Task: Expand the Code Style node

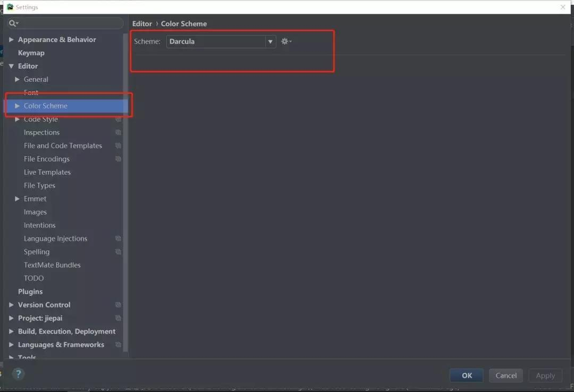Action: pos(17,120)
